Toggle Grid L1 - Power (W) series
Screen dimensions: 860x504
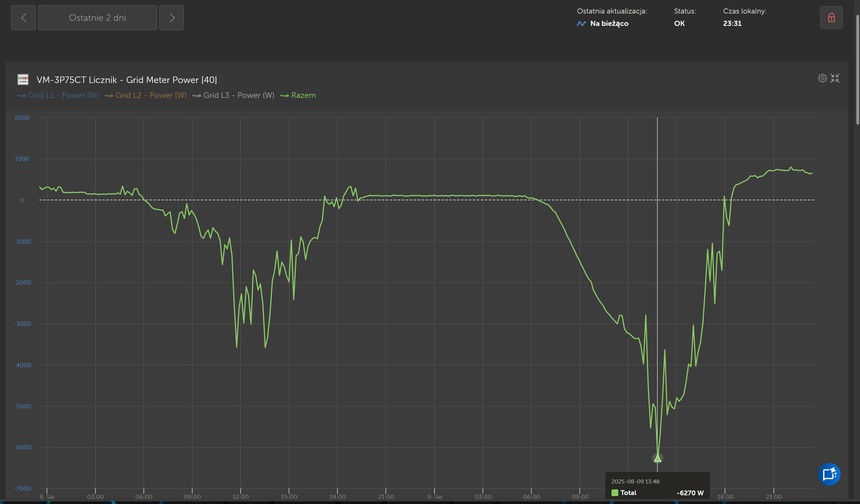58,95
